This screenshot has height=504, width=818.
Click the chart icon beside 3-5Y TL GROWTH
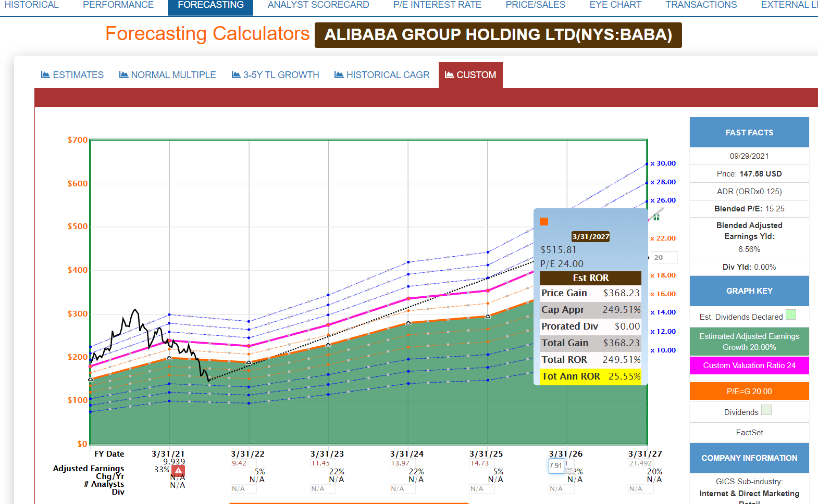[x=236, y=74]
